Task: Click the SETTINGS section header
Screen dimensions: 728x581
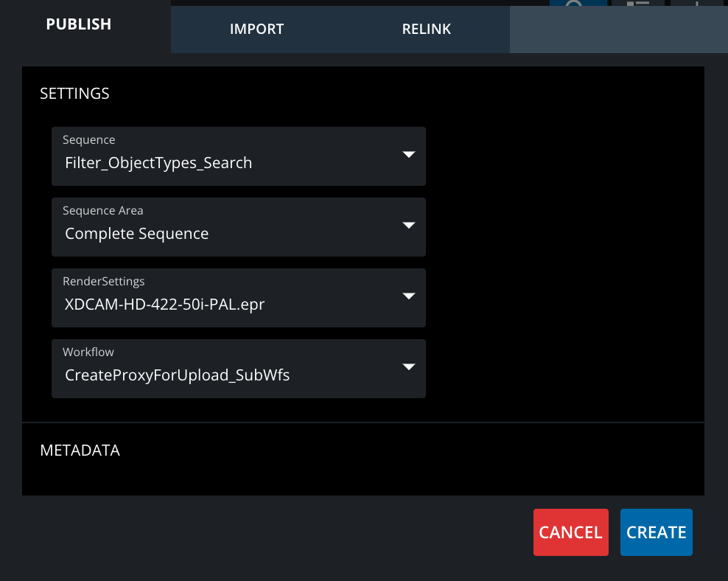Action: [x=74, y=94]
